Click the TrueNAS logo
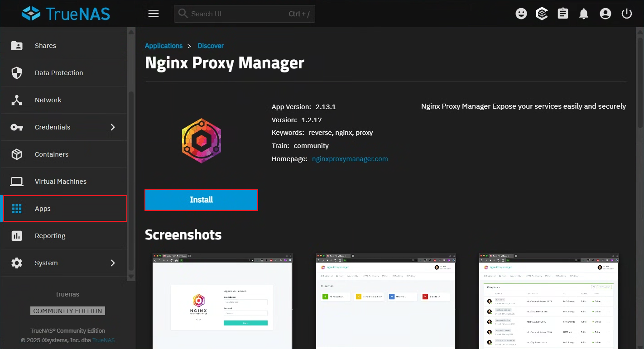This screenshot has height=349, width=644. pos(66,14)
